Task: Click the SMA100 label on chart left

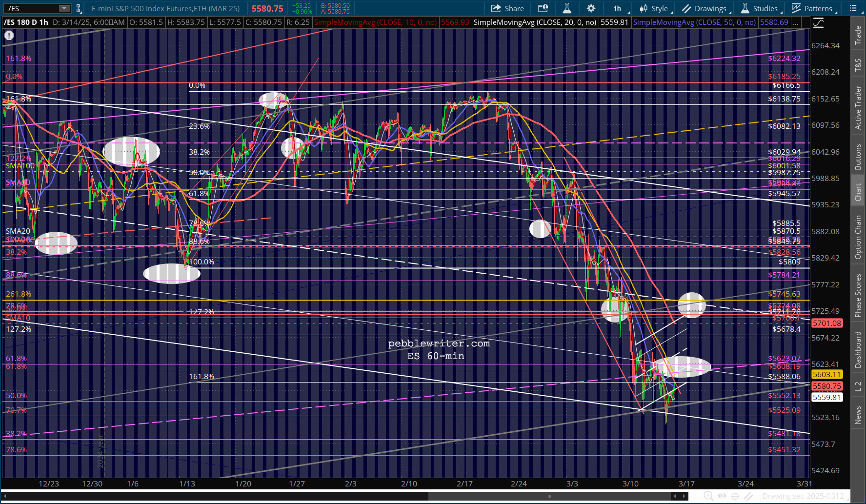Action: tap(20, 166)
